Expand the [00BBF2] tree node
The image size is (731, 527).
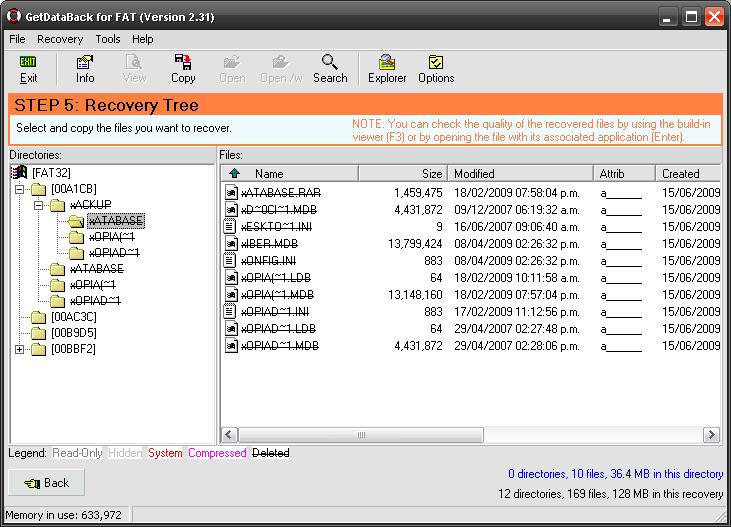click(20, 349)
